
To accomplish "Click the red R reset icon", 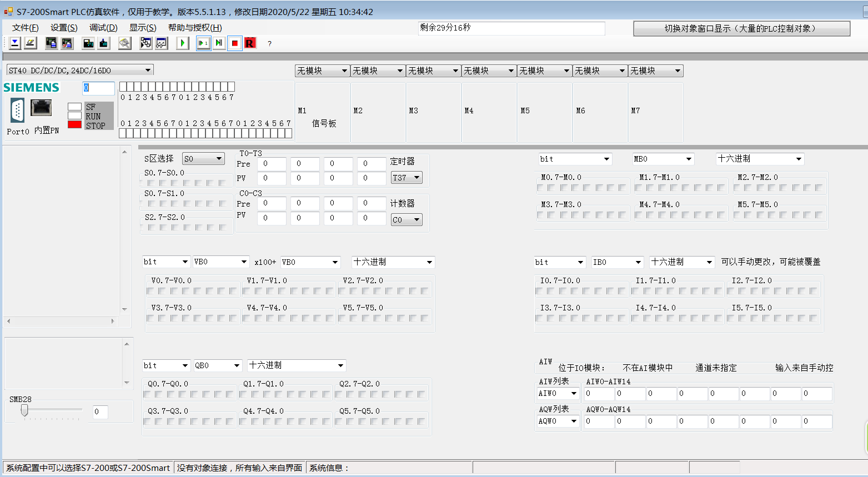I will [250, 43].
